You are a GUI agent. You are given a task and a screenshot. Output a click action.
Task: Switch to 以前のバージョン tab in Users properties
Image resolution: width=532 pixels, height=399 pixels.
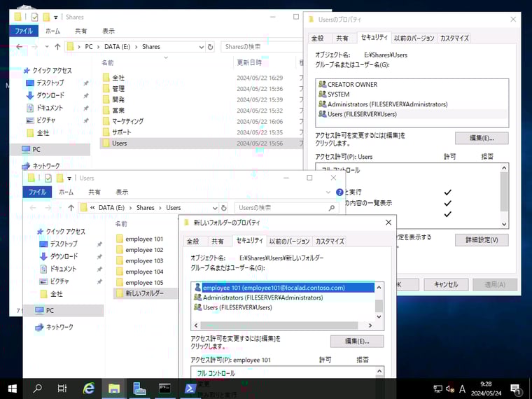point(414,38)
